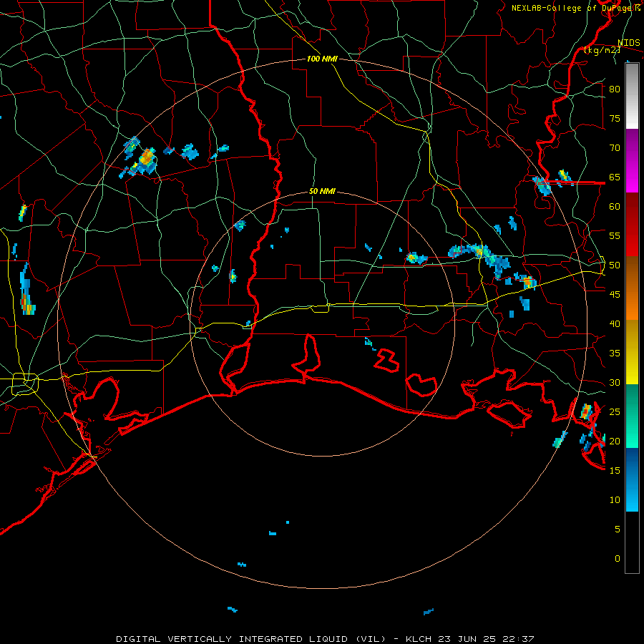644x644 pixels.
Task: Click the 40 value on color scale
Action: pyautogui.click(x=615, y=324)
